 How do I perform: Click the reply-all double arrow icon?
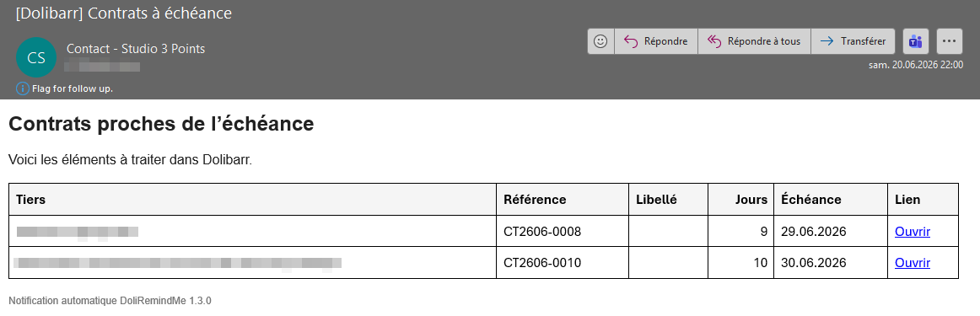tap(714, 41)
